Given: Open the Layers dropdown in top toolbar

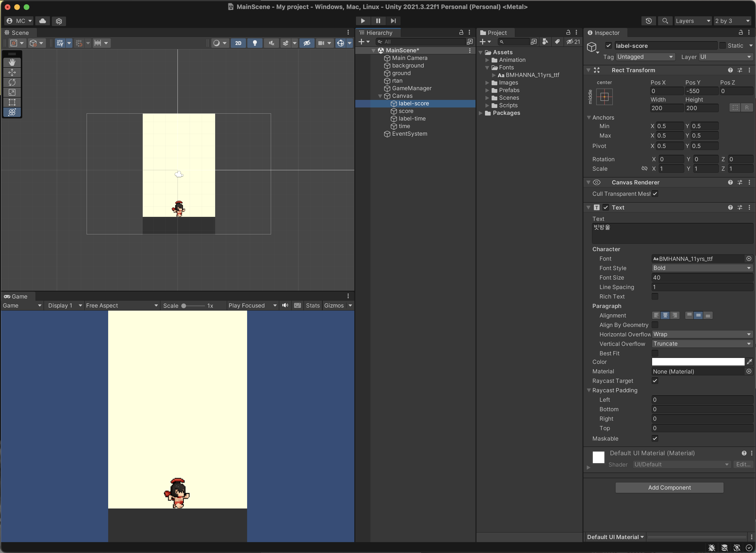Looking at the screenshot, I should point(693,21).
